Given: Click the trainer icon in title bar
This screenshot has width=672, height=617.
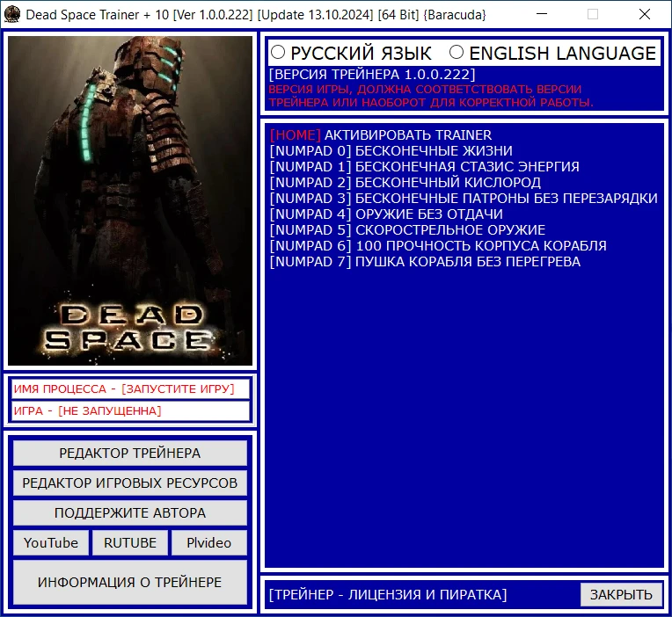Looking at the screenshot, I should pos(12,14).
